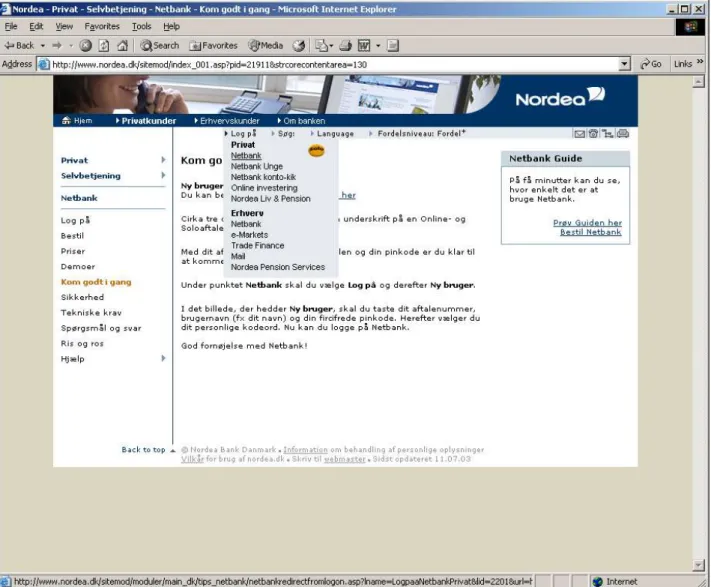Choose Netbank konto-kik in dropdown
This screenshot has height=587, width=711.
click(263, 177)
